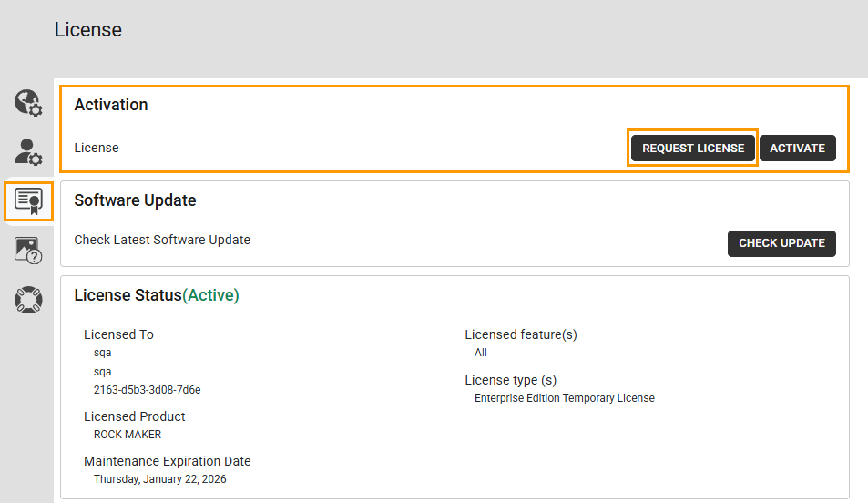Click the License page title
868x503 pixels.
[x=88, y=29]
